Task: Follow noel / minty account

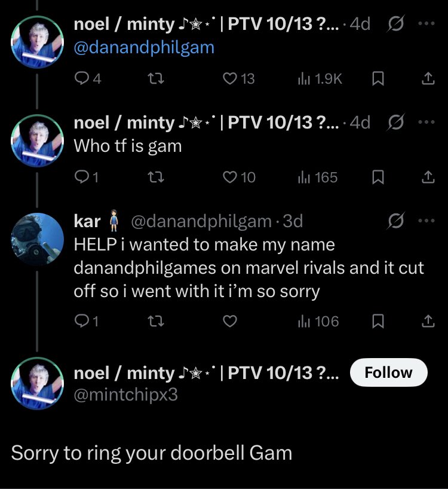Action: point(388,372)
